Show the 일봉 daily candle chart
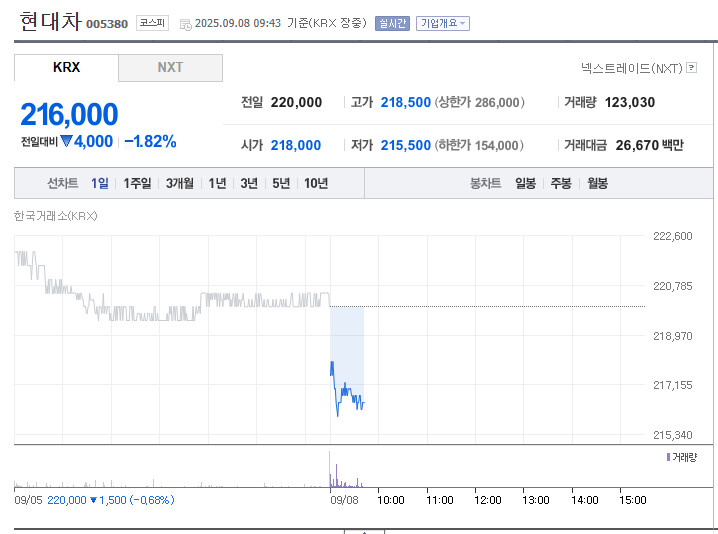The height and width of the screenshot is (534, 718). 525,183
